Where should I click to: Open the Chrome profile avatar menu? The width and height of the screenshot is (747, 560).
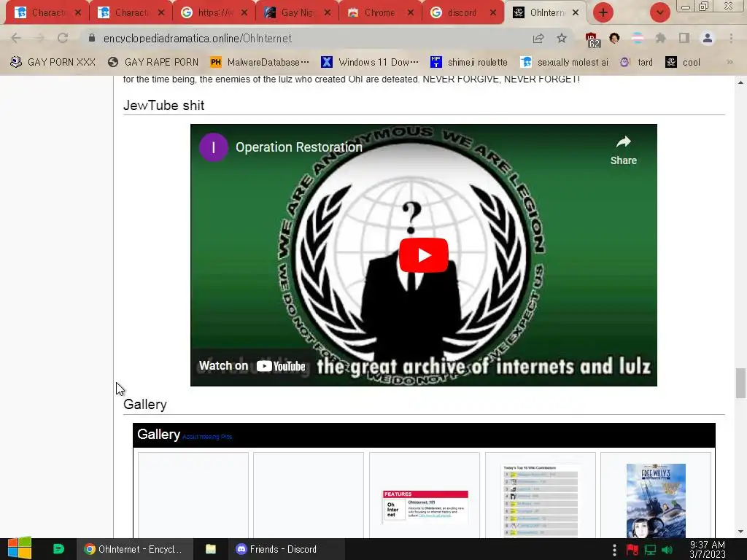click(x=708, y=38)
